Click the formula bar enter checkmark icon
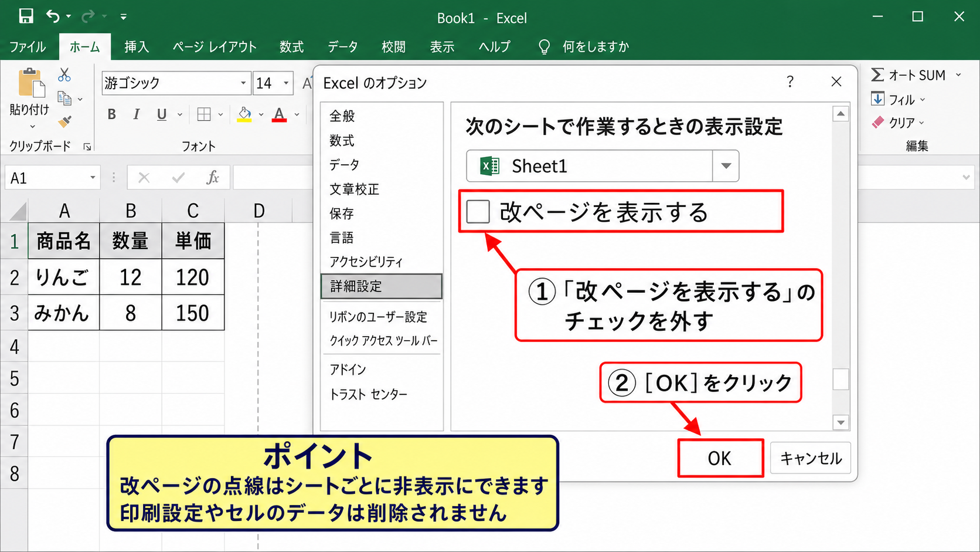This screenshot has height=552, width=980. (x=178, y=178)
